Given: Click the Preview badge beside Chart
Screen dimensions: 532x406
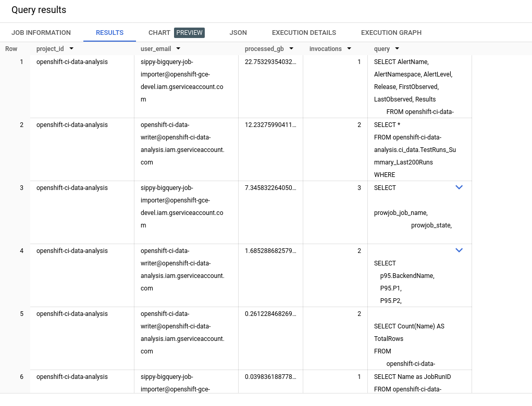Looking at the screenshot, I should (189, 33).
